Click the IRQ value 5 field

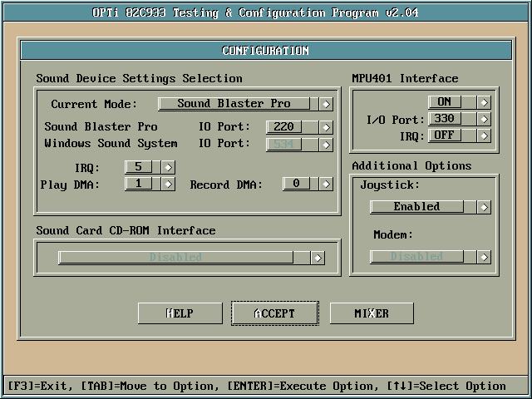[x=139, y=167]
